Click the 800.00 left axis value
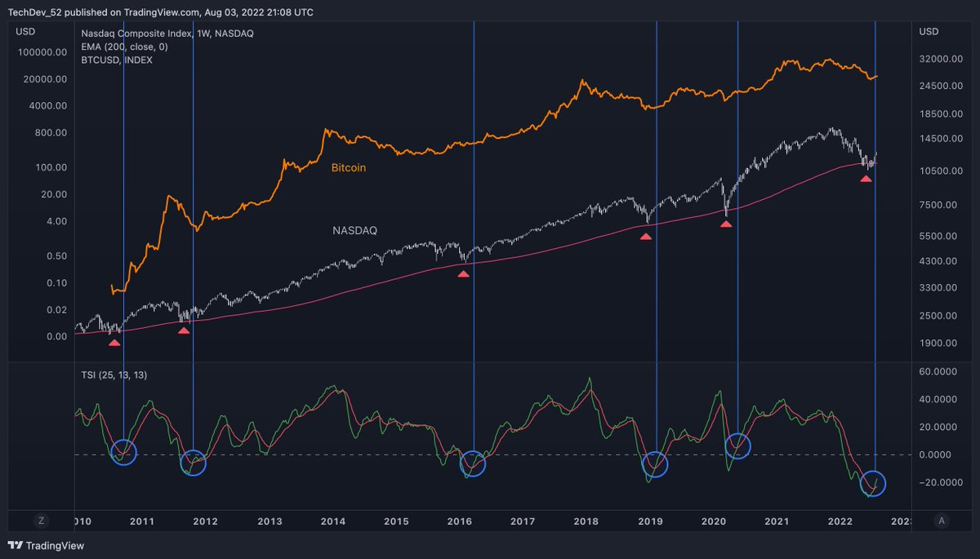Screen dimensions: 980x559 click(x=51, y=132)
